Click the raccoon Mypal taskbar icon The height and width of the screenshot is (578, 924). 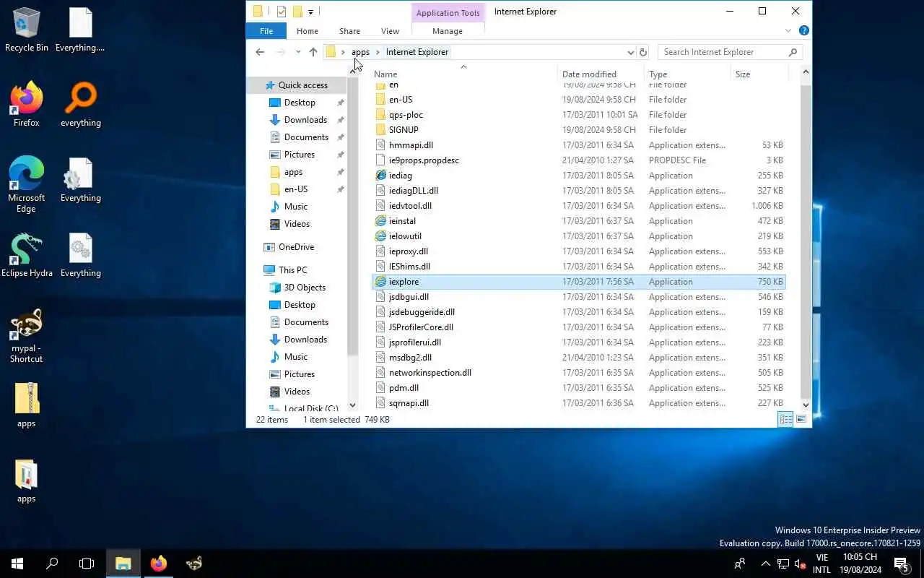[193, 564]
